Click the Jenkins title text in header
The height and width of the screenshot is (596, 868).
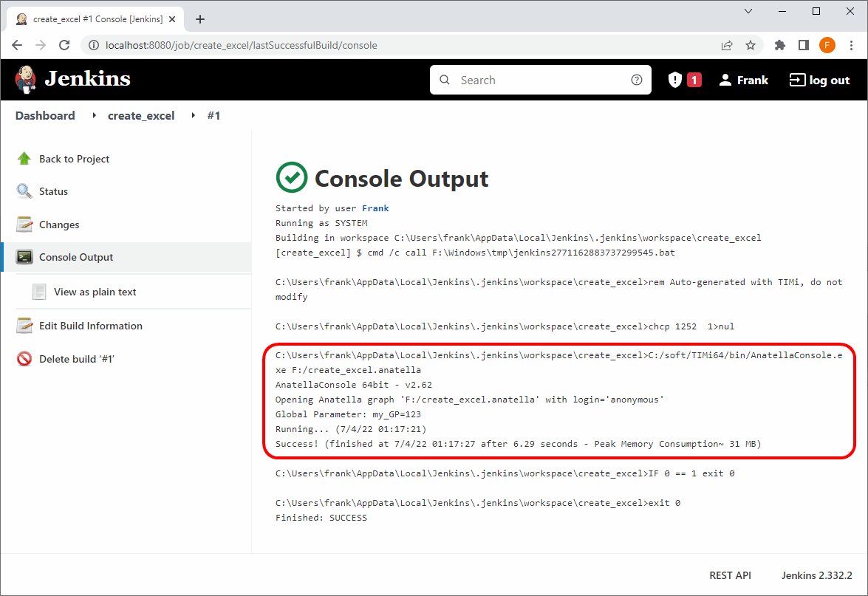tap(87, 79)
